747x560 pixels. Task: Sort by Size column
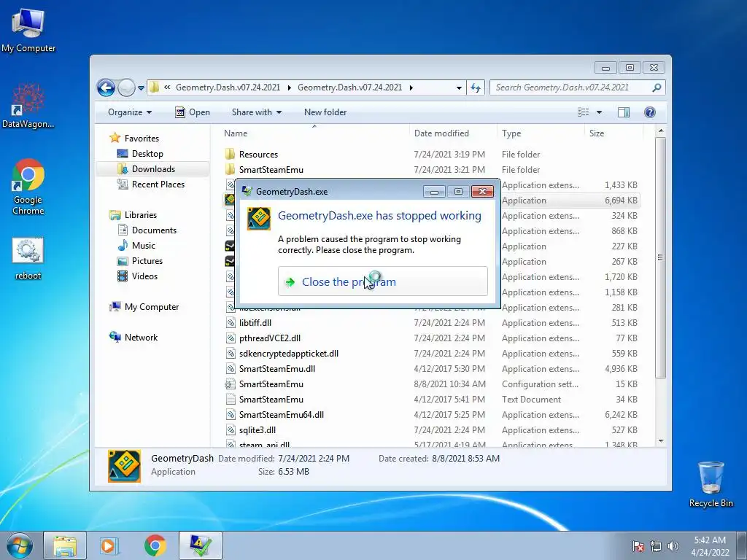pyautogui.click(x=613, y=133)
